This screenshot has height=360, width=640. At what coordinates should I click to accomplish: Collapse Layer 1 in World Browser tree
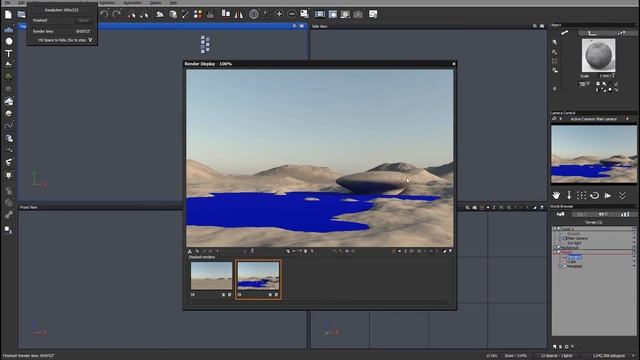(x=555, y=229)
